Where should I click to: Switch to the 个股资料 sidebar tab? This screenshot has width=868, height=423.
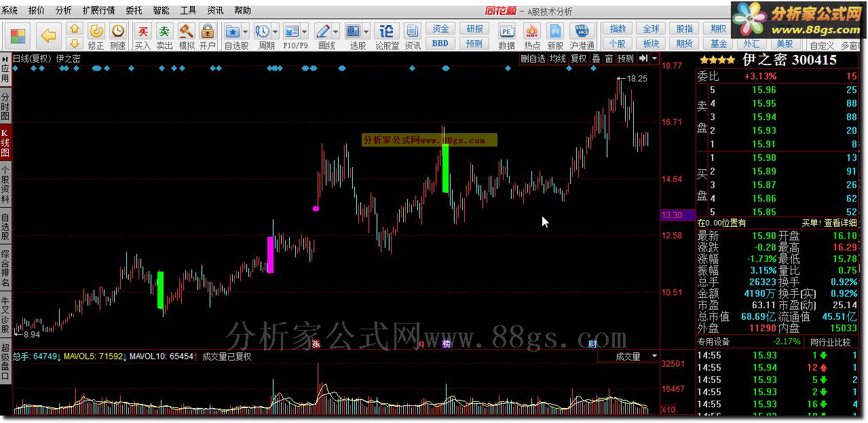point(5,185)
